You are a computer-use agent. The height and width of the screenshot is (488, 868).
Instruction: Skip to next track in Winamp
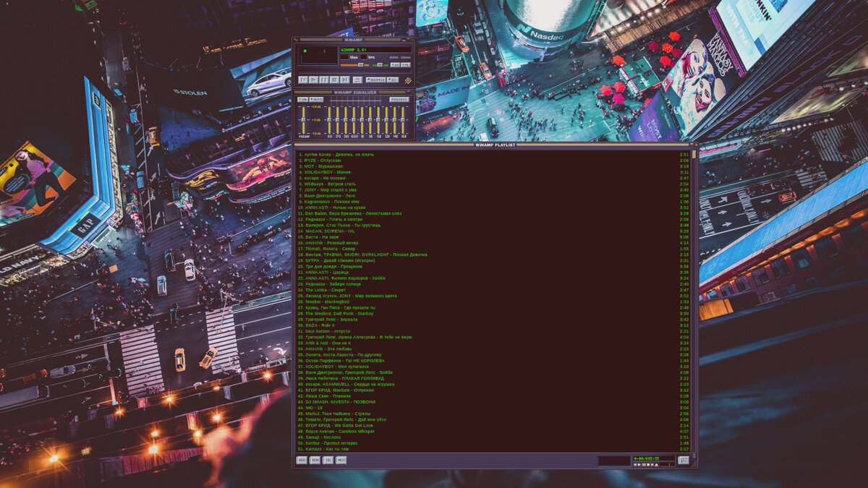pos(345,80)
